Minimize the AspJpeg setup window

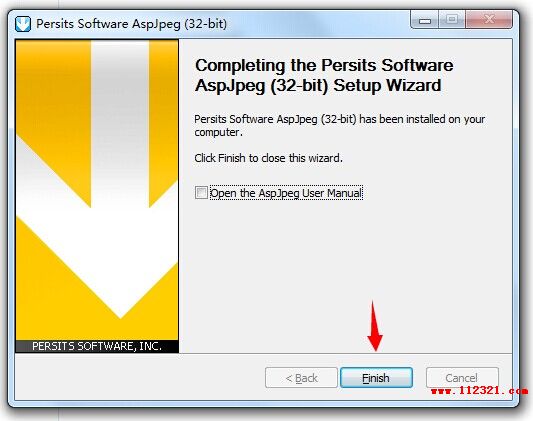pyautogui.click(x=425, y=19)
